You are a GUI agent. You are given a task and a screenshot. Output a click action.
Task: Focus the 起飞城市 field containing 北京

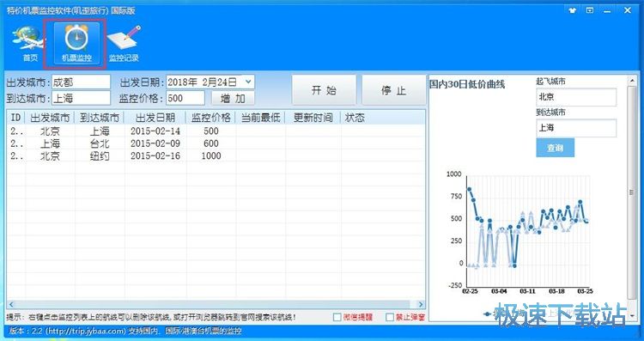tap(576, 97)
